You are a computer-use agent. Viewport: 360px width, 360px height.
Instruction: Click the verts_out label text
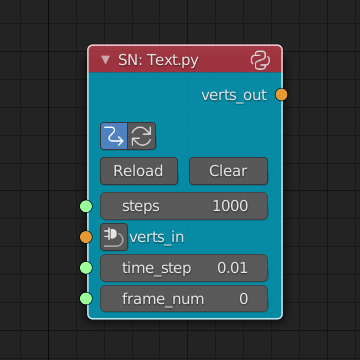[x=234, y=95]
